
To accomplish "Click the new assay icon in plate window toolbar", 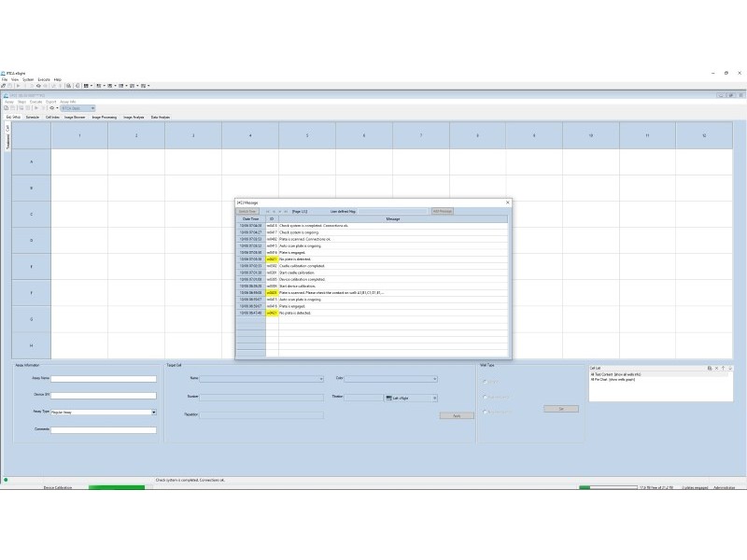I will pos(6,108).
